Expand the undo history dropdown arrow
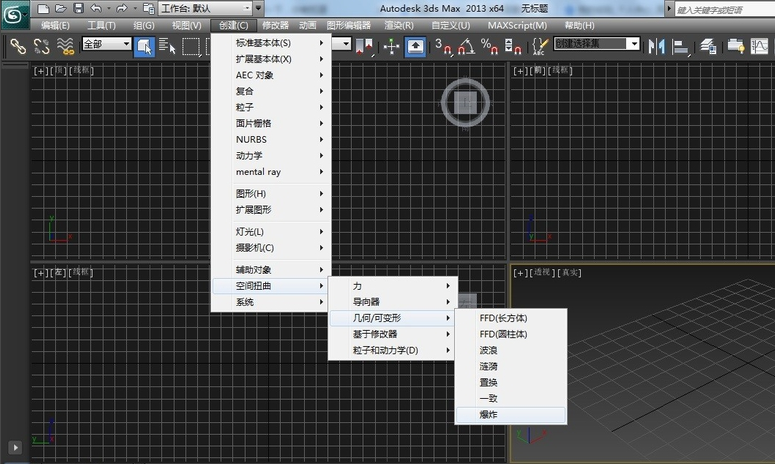Image resolution: width=775 pixels, height=464 pixels. click(109, 8)
